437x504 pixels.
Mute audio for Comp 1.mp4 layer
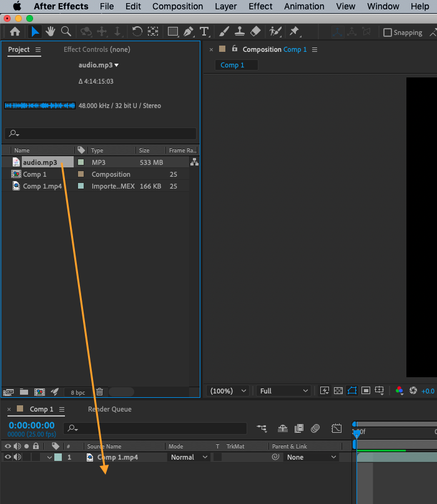(17, 457)
